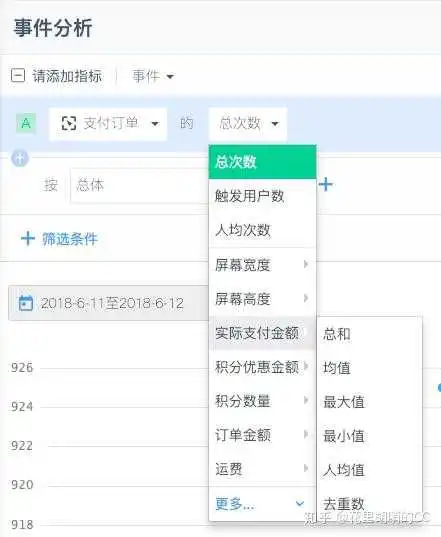Open the 总次数 metric dropdown
The width and height of the screenshot is (441, 537).
pos(248,124)
